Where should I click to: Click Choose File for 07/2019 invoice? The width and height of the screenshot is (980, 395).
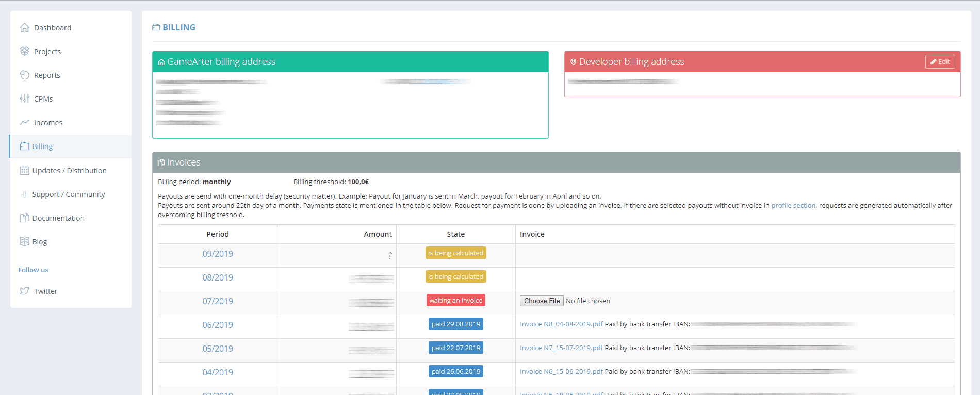click(x=542, y=301)
